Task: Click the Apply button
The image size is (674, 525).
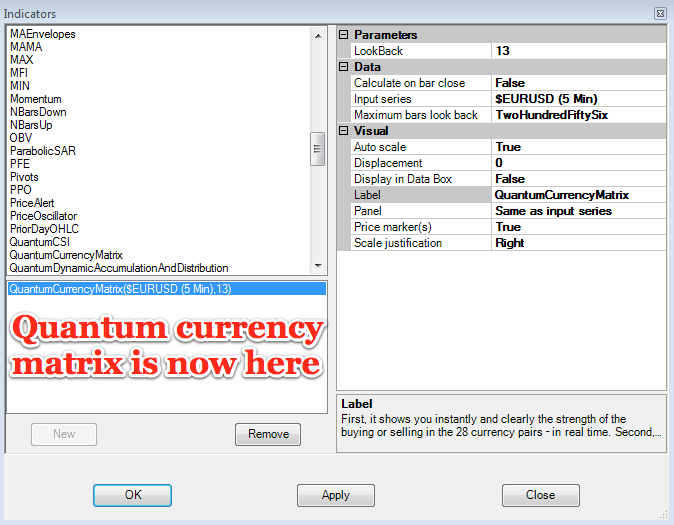Action: point(336,495)
